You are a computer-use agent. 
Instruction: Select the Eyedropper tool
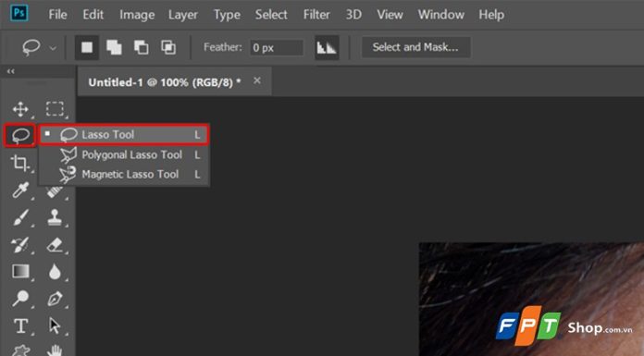tap(20, 190)
